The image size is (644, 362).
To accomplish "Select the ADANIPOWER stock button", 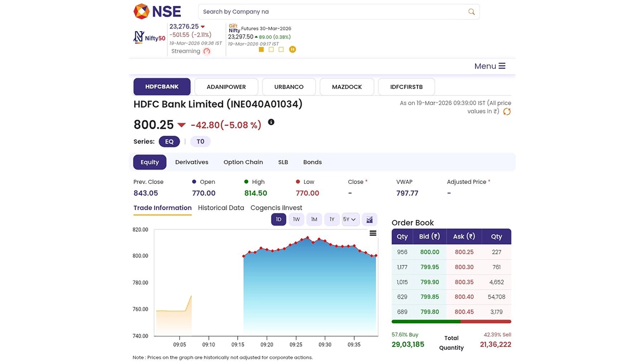I will click(226, 87).
